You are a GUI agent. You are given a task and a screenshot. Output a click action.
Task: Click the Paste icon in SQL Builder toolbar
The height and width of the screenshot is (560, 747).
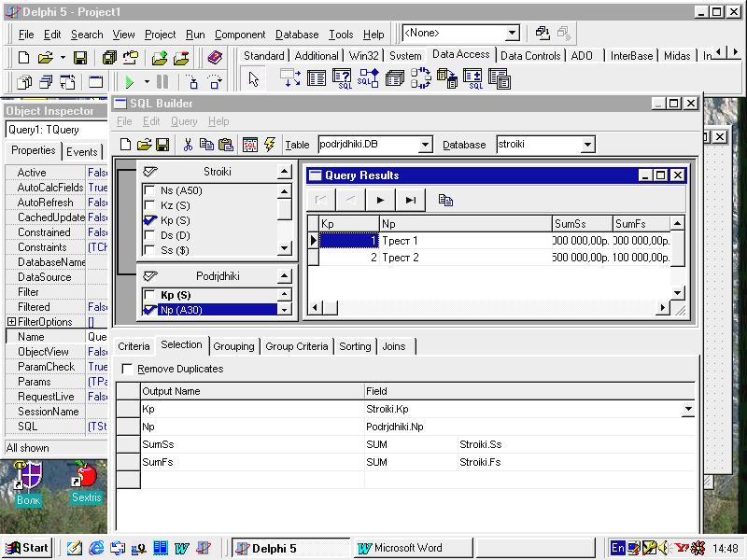point(225,145)
